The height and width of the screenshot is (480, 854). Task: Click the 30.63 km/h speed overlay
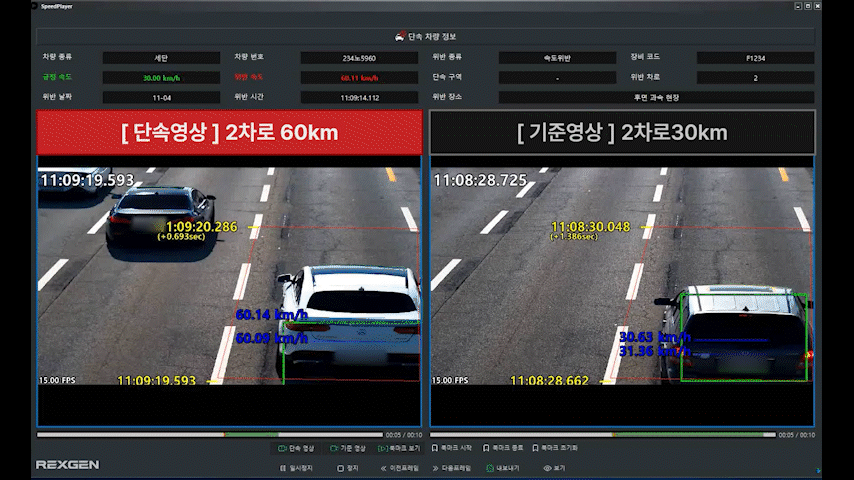pyautogui.click(x=655, y=337)
